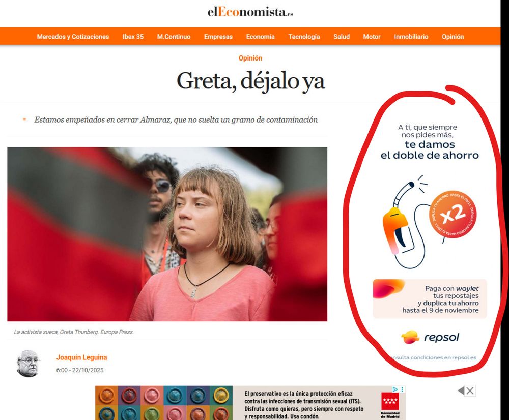Select the Empresas nav item
This screenshot has width=509, height=420.
[218, 37]
